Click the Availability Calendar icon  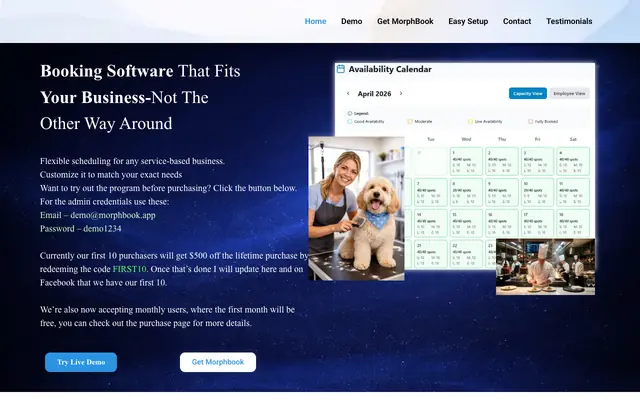[340, 69]
